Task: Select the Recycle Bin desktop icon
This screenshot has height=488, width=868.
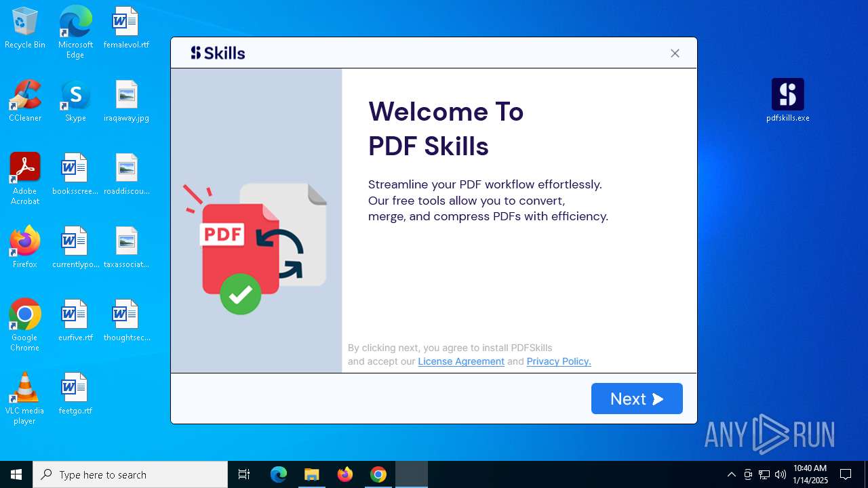Action: pyautogui.click(x=25, y=28)
